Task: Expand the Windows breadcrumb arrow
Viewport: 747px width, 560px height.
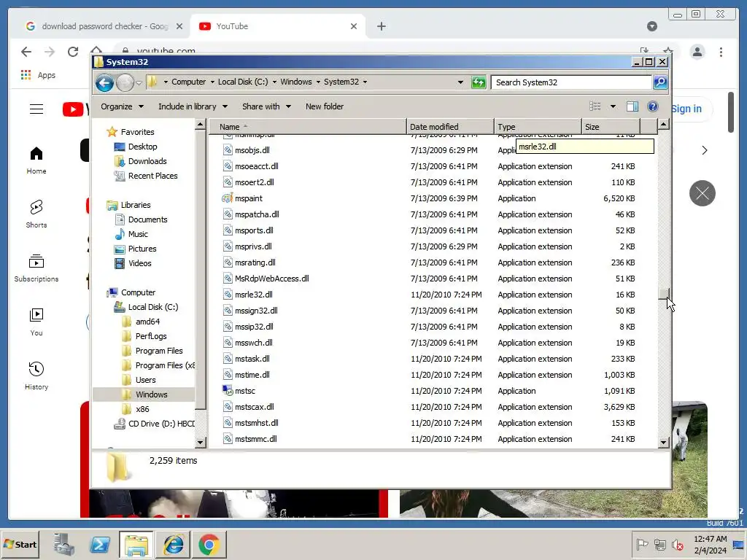Action: pyautogui.click(x=318, y=82)
